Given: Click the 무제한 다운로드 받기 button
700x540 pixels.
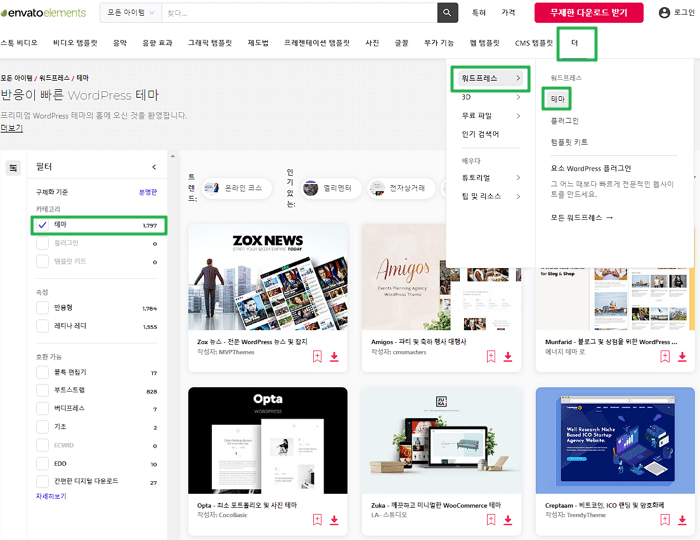Looking at the screenshot, I should coord(589,13).
